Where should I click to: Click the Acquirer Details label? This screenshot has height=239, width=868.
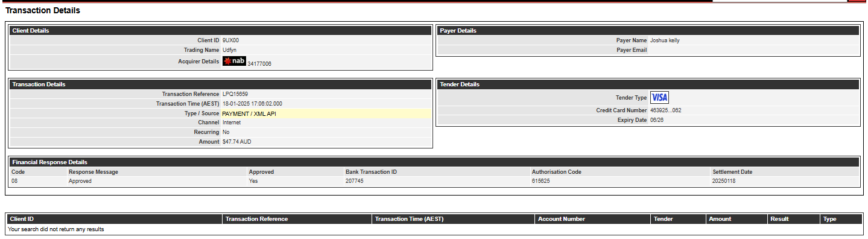(x=198, y=62)
